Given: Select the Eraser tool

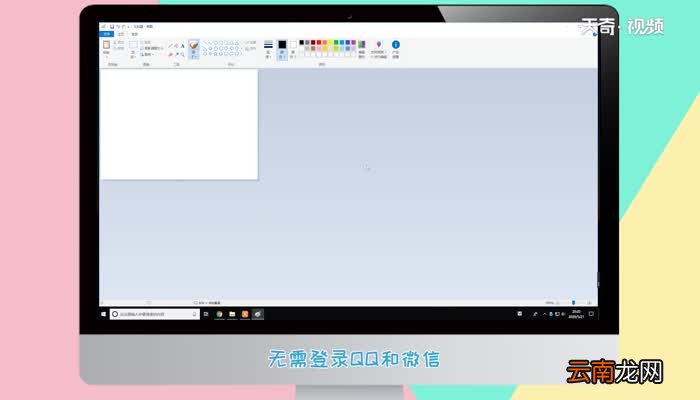Looking at the screenshot, I should pos(170,54).
